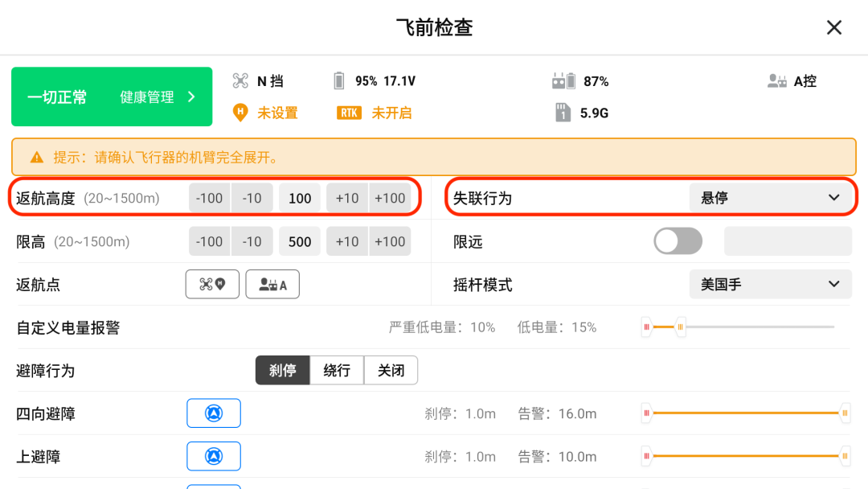The image size is (868, 489).
Task: Open the 失联行为 dropdown showing 悬停
Action: pos(770,198)
